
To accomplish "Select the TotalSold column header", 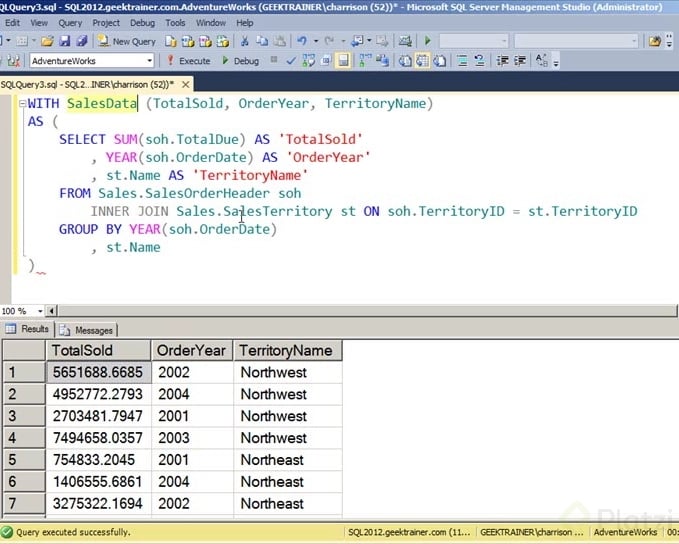I will pyautogui.click(x=98, y=350).
